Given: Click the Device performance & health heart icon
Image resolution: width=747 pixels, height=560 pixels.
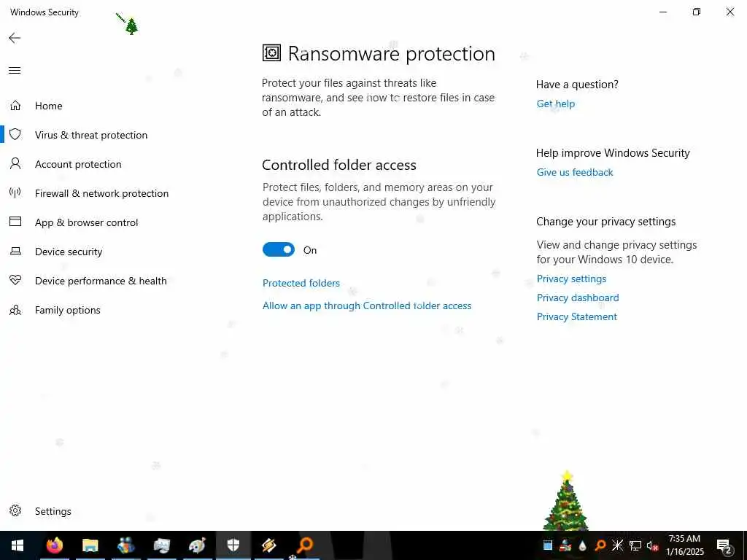Looking at the screenshot, I should coord(15,280).
